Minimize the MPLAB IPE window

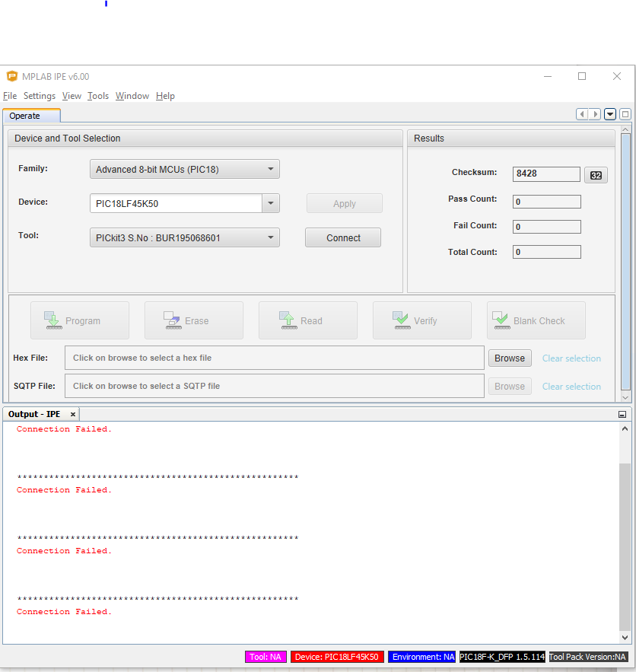click(x=548, y=76)
